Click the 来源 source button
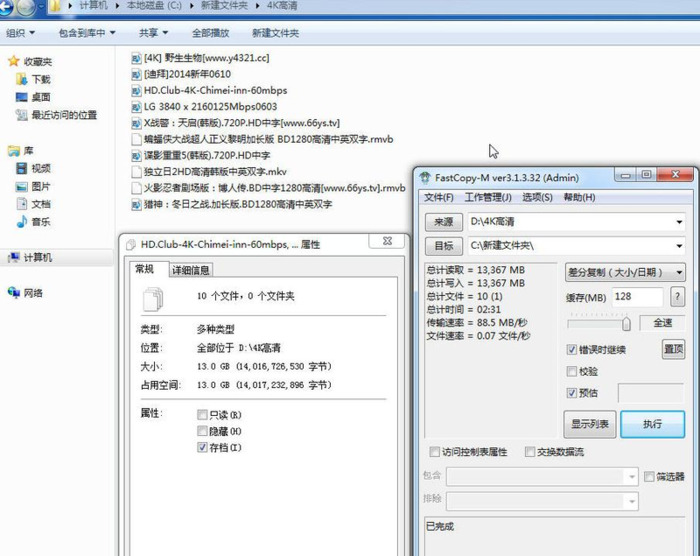Image resolution: width=700 pixels, height=556 pixels. click(443, 222)
